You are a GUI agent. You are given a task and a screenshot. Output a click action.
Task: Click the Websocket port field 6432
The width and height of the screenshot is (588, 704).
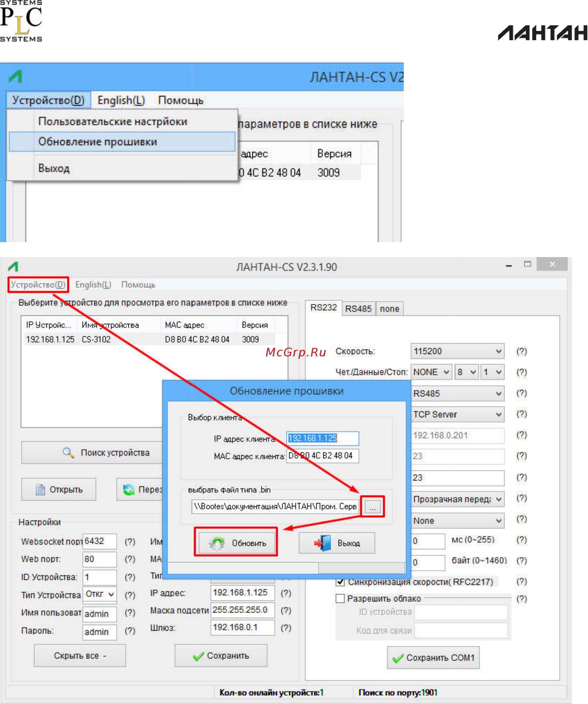[100, 541]
